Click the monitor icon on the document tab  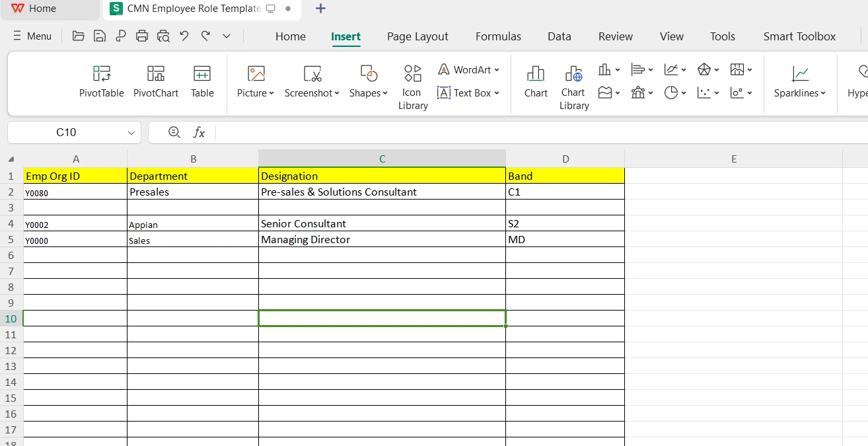[270, 9]
